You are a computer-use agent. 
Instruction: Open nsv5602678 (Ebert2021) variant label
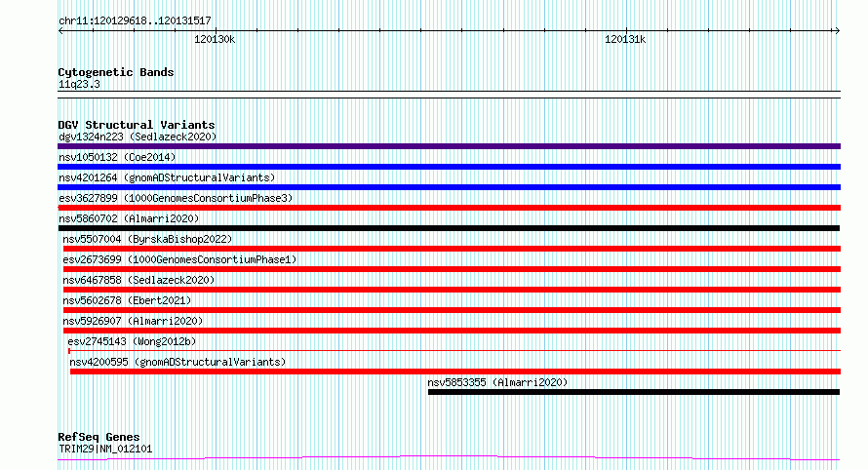click(x=127, y=300)
